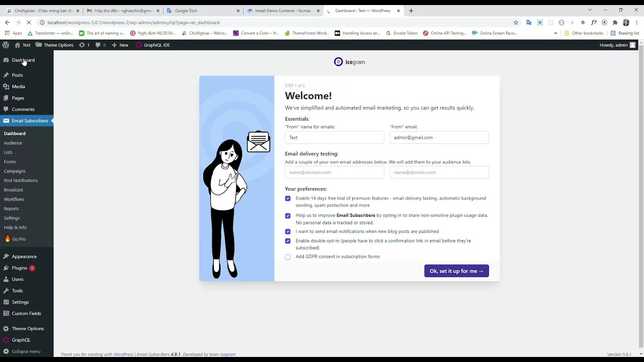The height and width of the screenshot is (362, 644).
Task: Open the Test site link in admin bar
Action: click(x=22, y=45)
